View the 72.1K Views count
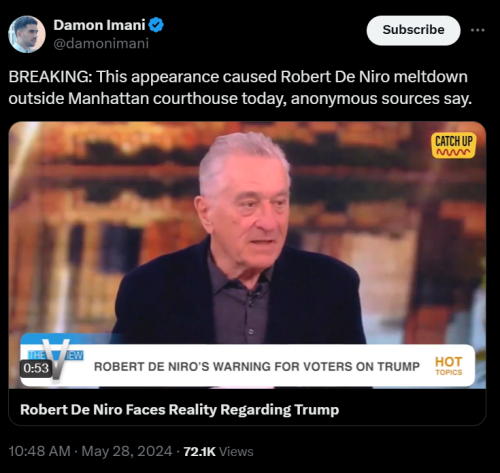The height and width of the screenshot is (473, 500). click(x=218, y=452)
